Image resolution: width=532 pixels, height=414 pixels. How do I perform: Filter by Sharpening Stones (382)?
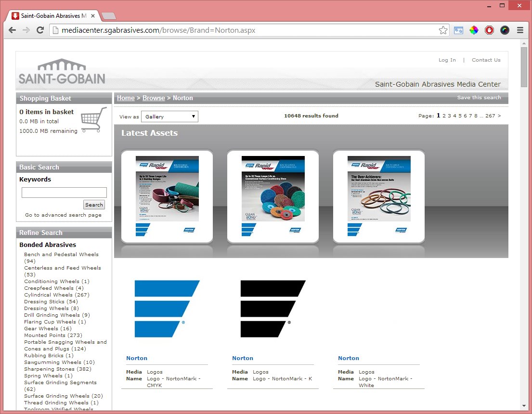click(58, 369)
